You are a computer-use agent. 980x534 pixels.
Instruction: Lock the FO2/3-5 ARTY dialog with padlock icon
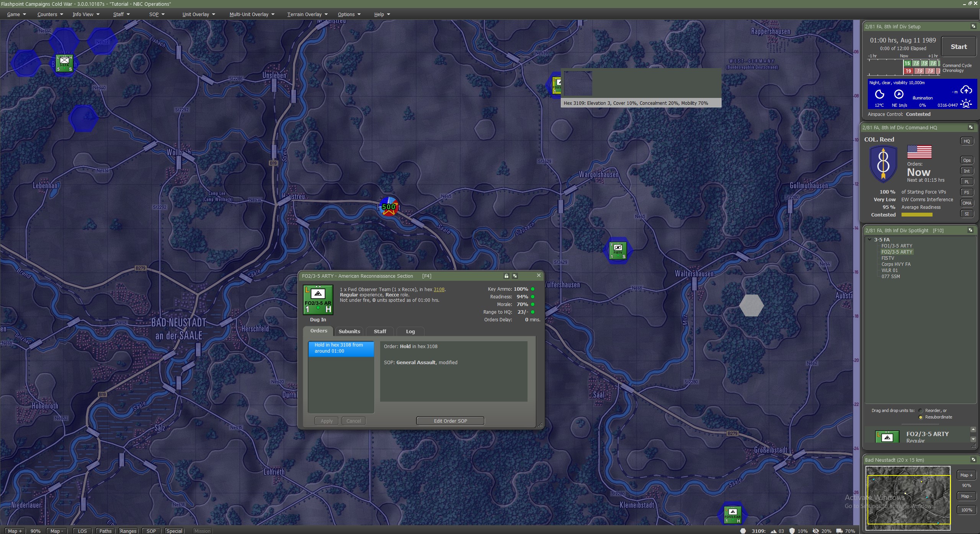tap(506, 275)
